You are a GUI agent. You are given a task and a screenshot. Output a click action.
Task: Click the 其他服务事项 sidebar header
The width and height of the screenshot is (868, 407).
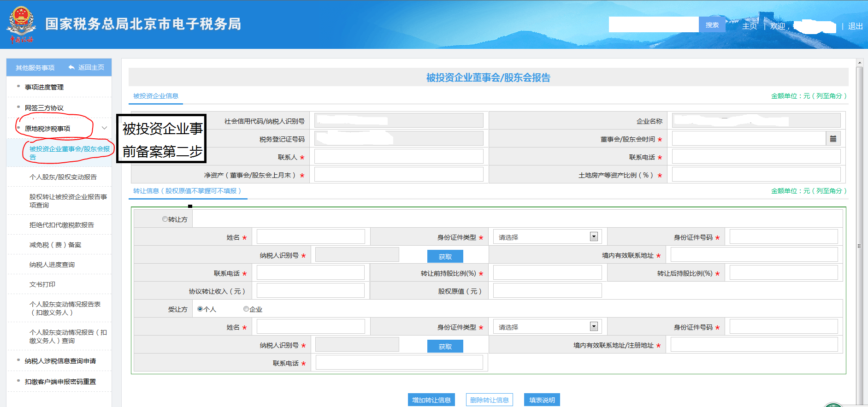pos(35,68)
